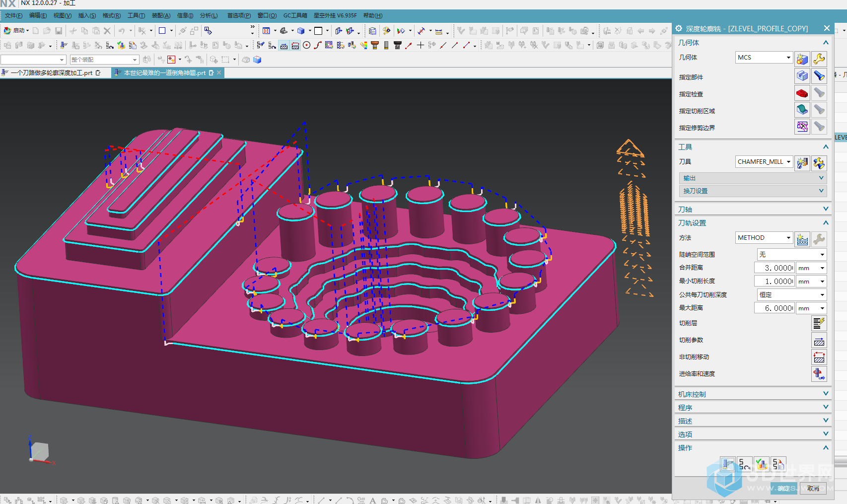Click the red check geometry icon for 指定检查

coord(802,93)
